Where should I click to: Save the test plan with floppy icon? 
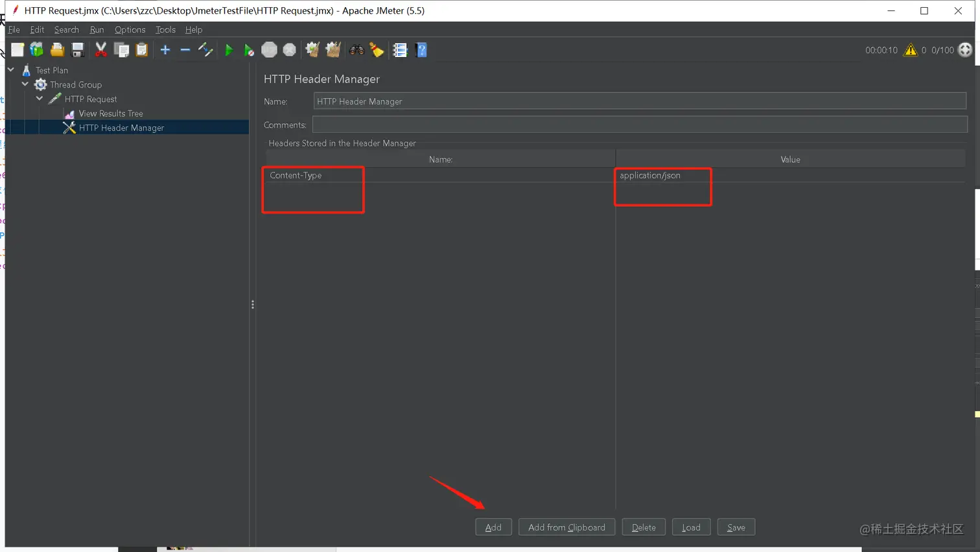(78, 50)
